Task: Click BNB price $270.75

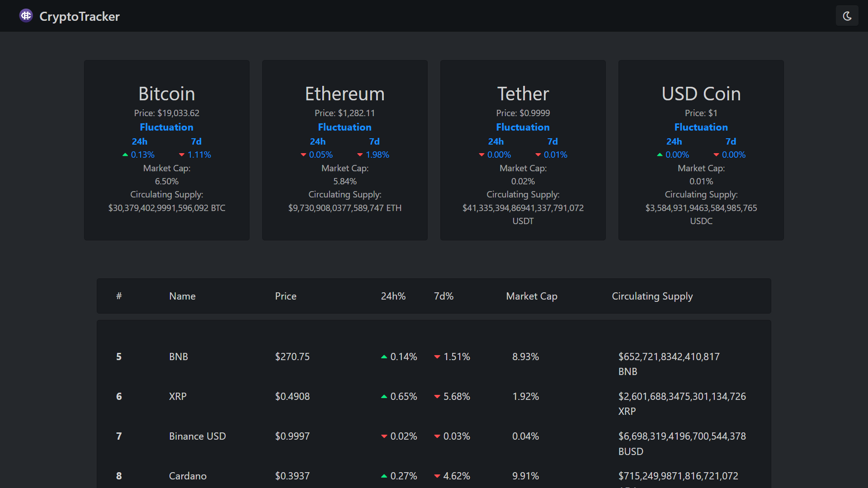Action: [x=292, y=357]
